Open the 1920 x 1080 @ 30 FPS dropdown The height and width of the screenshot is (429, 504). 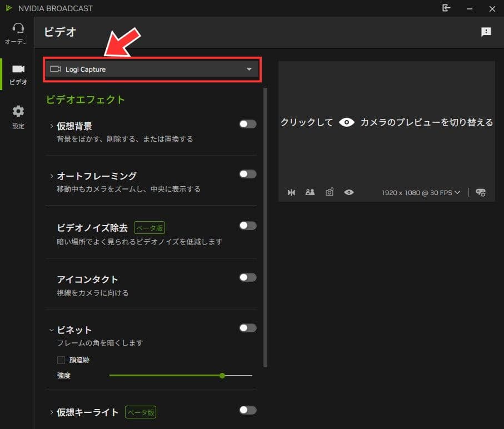421,192
